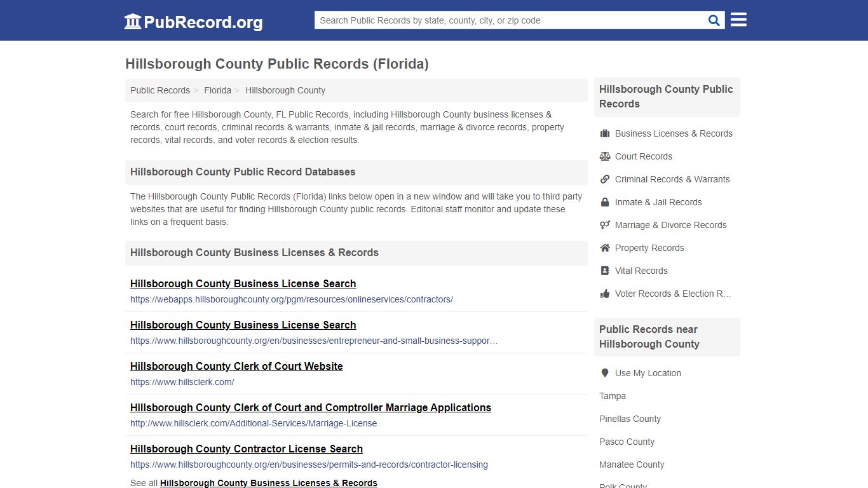Open first Hillsborough County Business License Search link
This screenshot has width=868, height=488.
243,283
